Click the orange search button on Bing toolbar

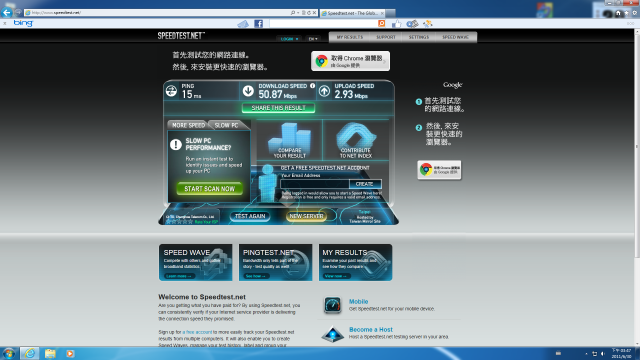(382, 24)
